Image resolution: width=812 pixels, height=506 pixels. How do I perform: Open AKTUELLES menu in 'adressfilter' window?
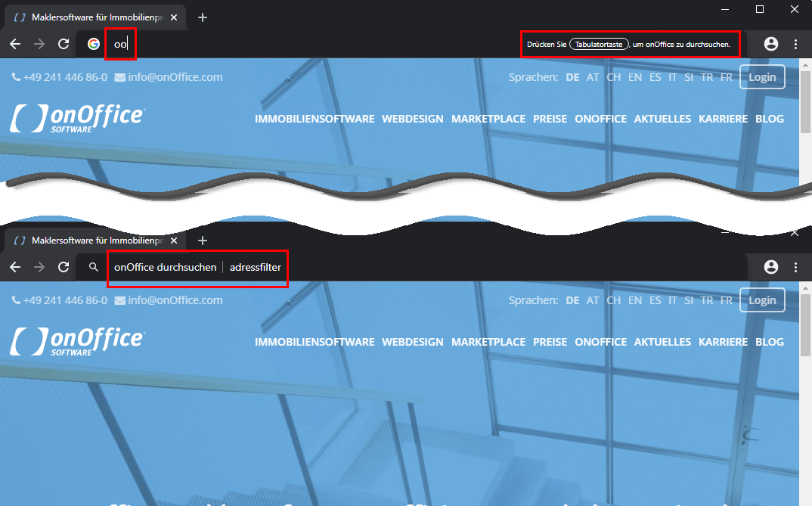[x=662, y=342]
